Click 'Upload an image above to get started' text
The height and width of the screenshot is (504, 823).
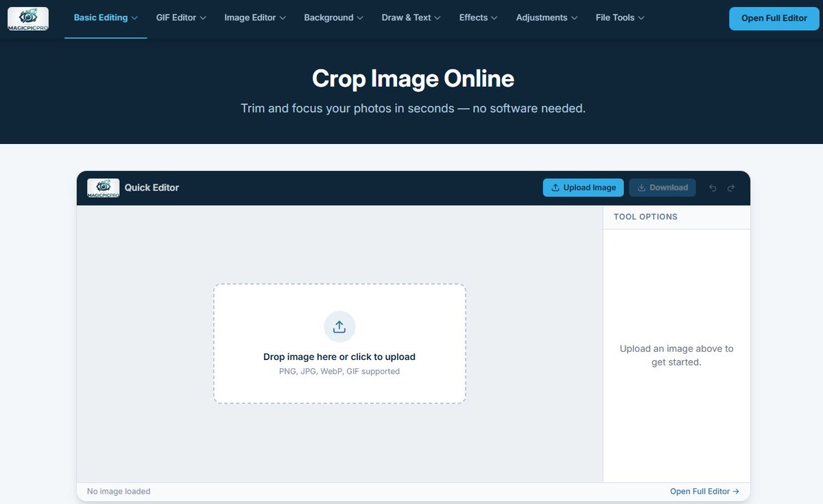(x=677, y=355)
